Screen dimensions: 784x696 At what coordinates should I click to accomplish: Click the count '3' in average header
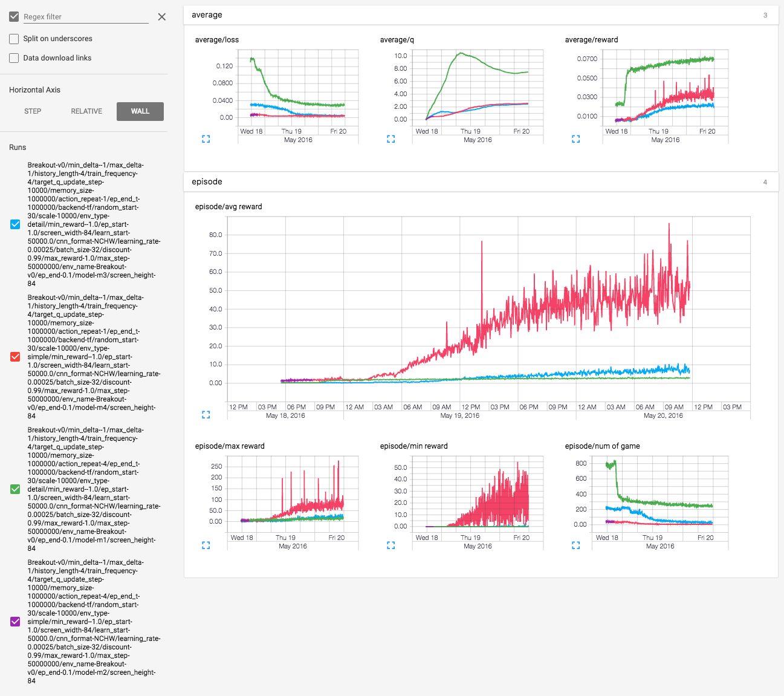[765, 15]
